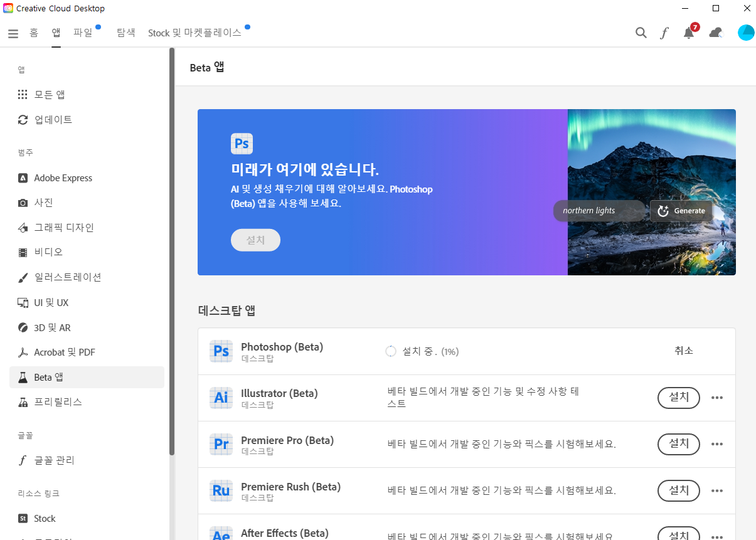Click the Premiere Rush (Beta) app name
Viewport: 756px width, 540px height.
click(290, 487)
